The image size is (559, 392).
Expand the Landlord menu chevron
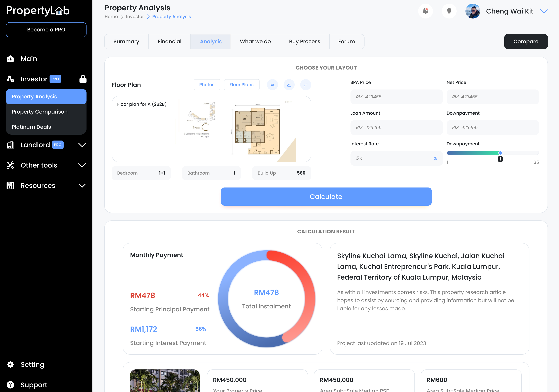82,145
